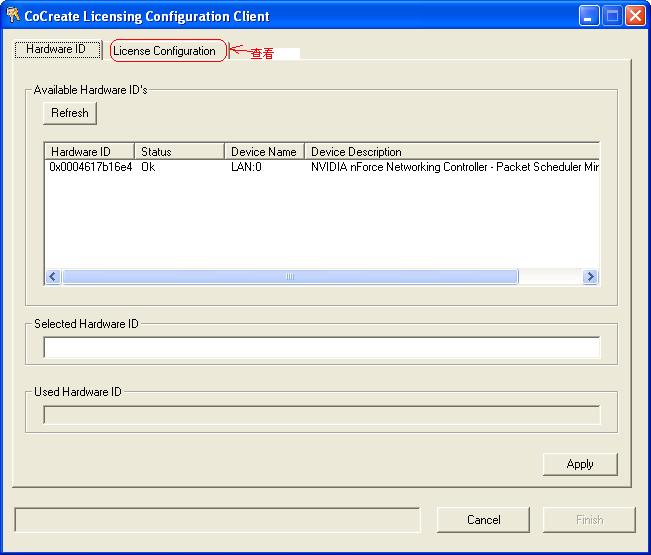Refresh the available hardware IDs
This screenshot has width=651, height=555.
[x=70, y=113]
